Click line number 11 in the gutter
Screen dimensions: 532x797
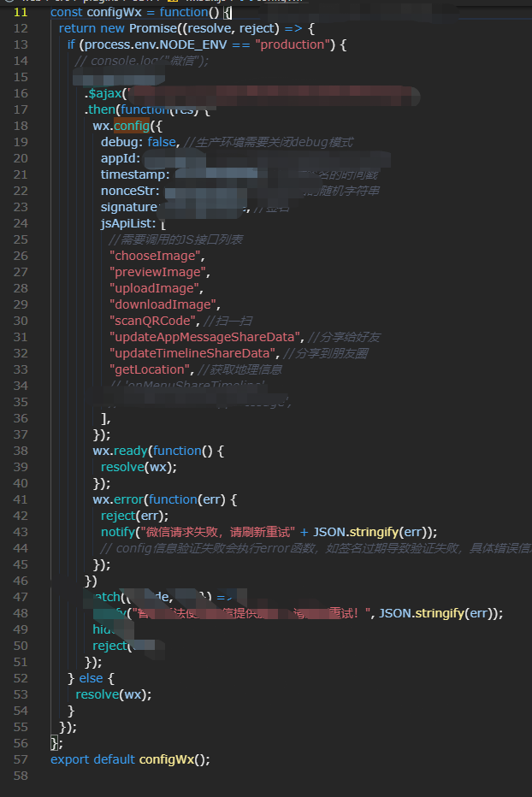21,12
